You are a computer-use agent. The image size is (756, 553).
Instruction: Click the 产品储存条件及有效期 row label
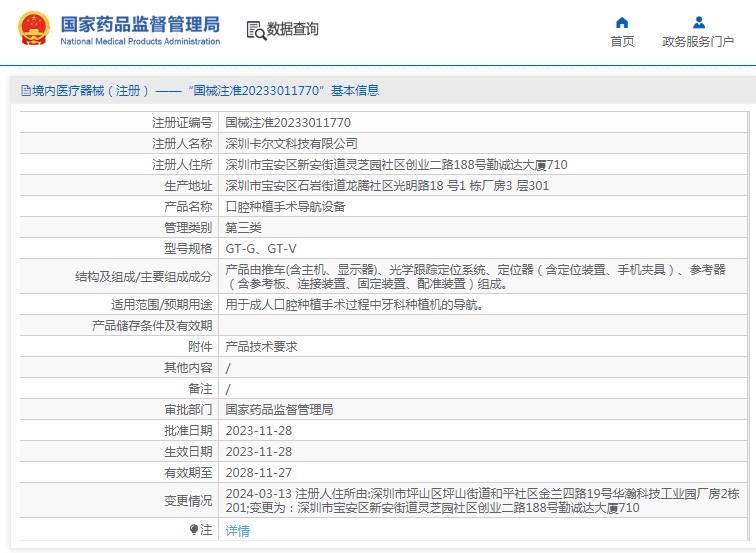click(152, 326)
